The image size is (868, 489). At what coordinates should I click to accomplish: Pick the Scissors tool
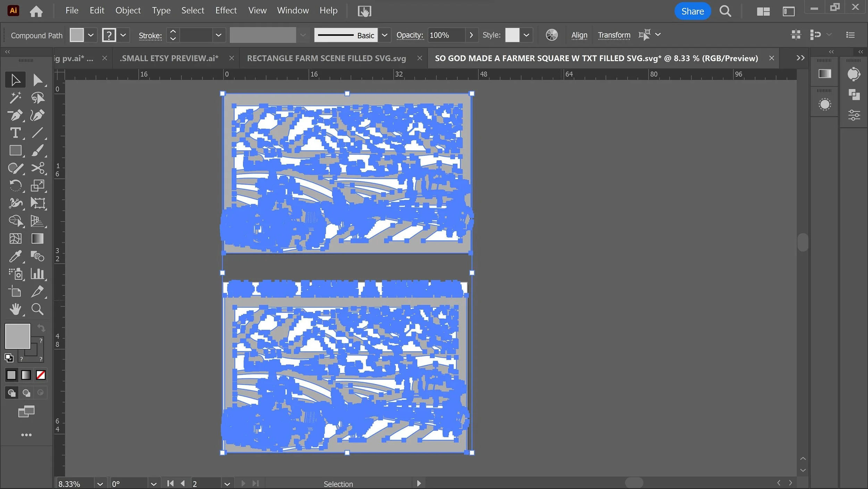tap(37, 168)
